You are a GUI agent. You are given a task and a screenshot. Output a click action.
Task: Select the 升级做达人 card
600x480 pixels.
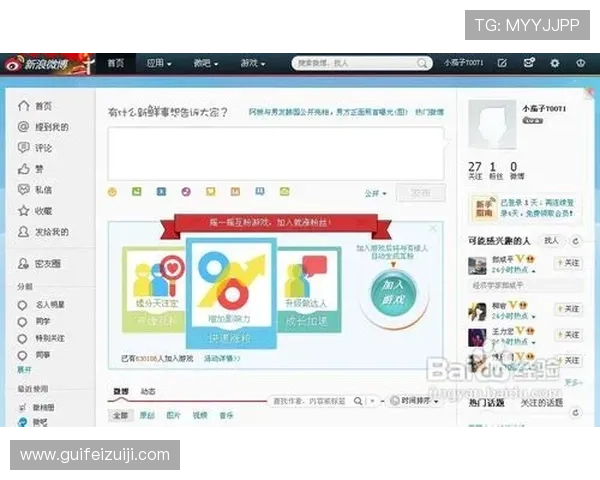308,290
